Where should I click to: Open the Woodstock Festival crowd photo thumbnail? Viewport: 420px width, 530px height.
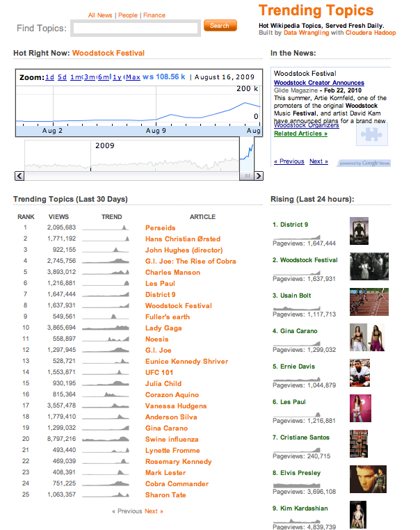tap(369, 266)
